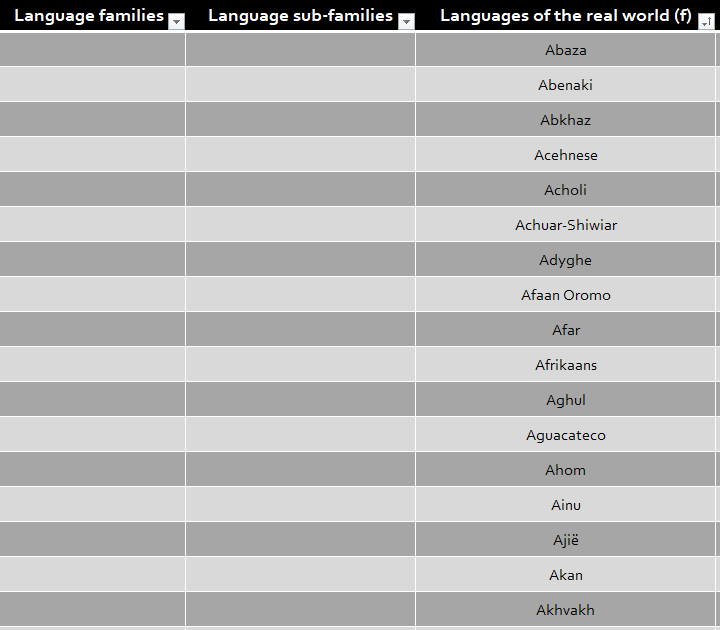Image resolution: width=720 pixels, height=630 pixels.
Task: Click the Adyghe cell
Action: click(565, 259)
